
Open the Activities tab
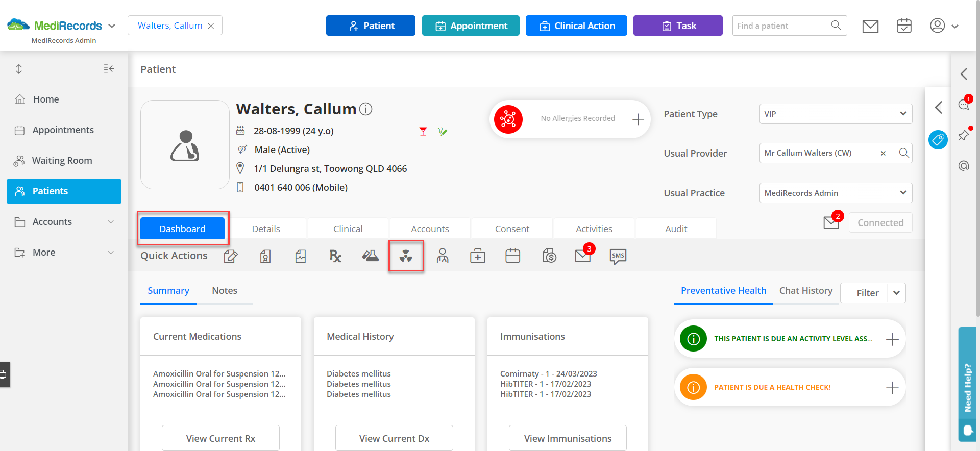(x=594, y=229)
